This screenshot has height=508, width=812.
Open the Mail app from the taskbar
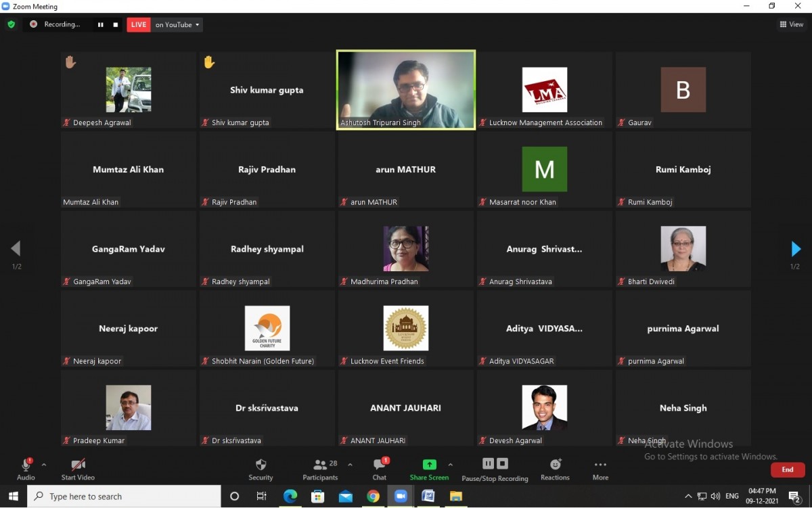click(x=345, y=497)
